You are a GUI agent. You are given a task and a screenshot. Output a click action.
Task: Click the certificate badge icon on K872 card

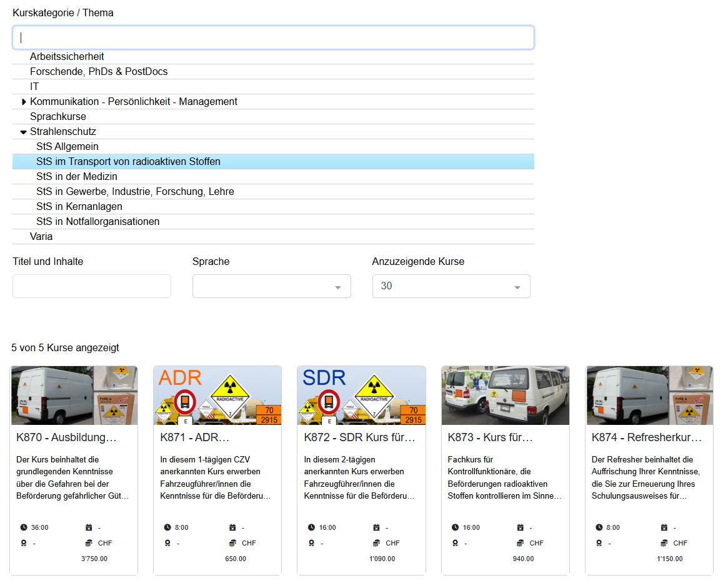[x=311, y=543]
